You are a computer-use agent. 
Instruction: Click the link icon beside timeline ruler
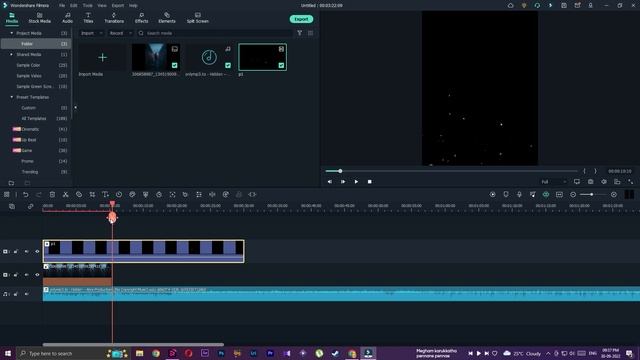30,207
